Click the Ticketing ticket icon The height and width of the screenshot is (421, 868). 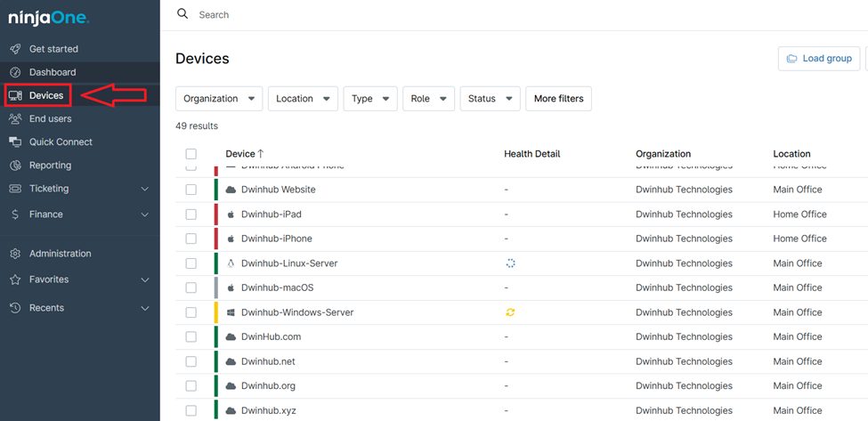click(x=15, y=189)
